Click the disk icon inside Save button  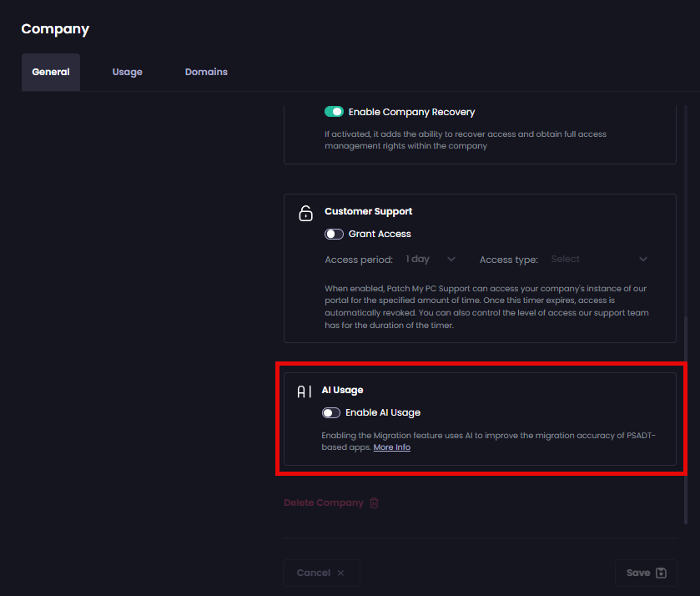[x=662, y=573]
